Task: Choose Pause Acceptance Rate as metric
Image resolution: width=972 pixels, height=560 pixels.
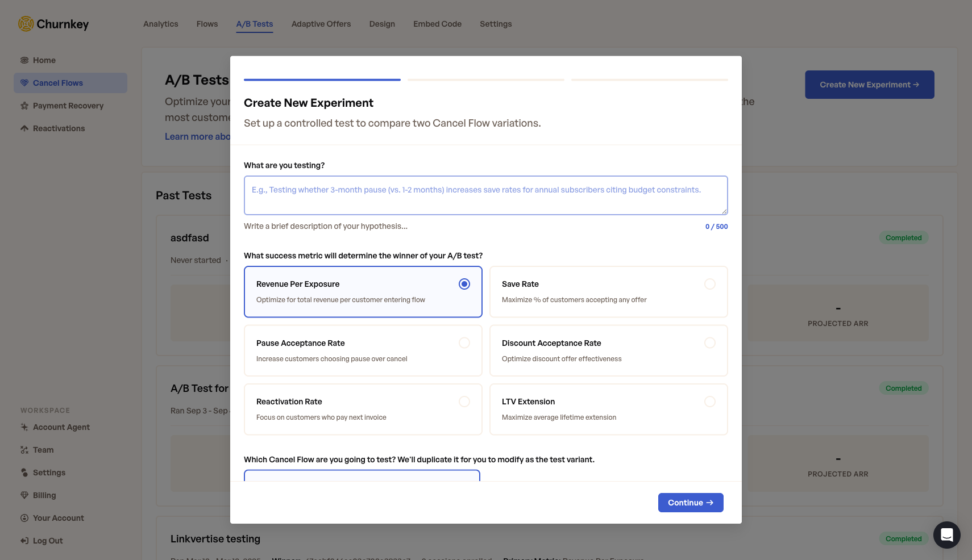Action: coord(363,350)
